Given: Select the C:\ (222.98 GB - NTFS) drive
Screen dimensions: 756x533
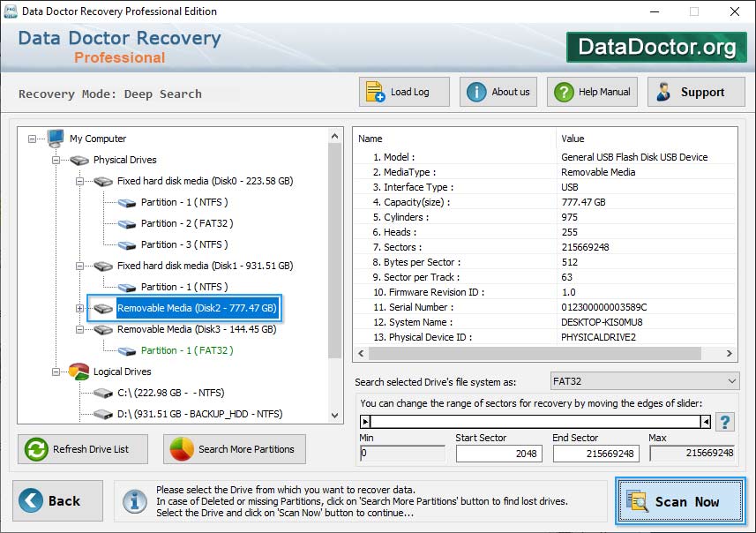Looking at the screenshot, I should pyautogui.click(x=170, y=393).
